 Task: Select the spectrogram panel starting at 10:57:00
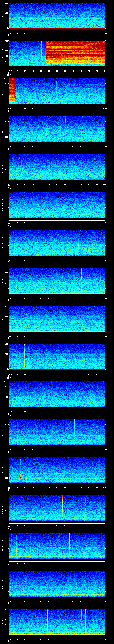click(x=57, y=432)
